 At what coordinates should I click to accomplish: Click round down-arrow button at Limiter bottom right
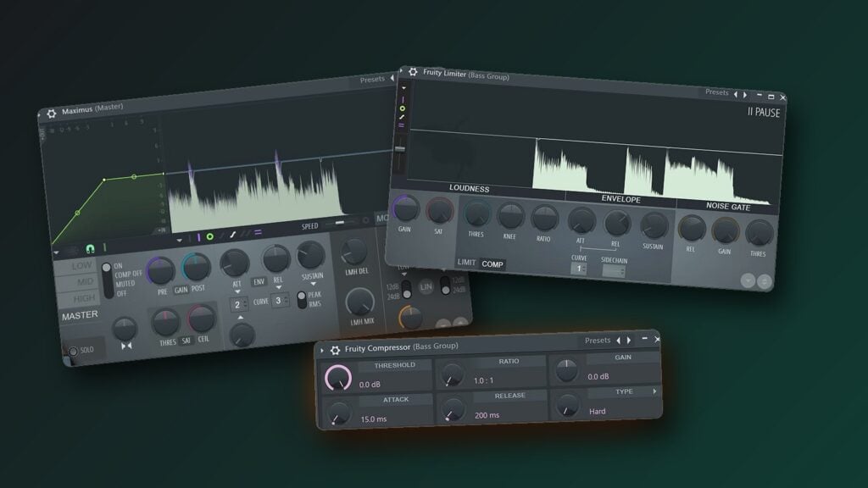tap(748, 280)
